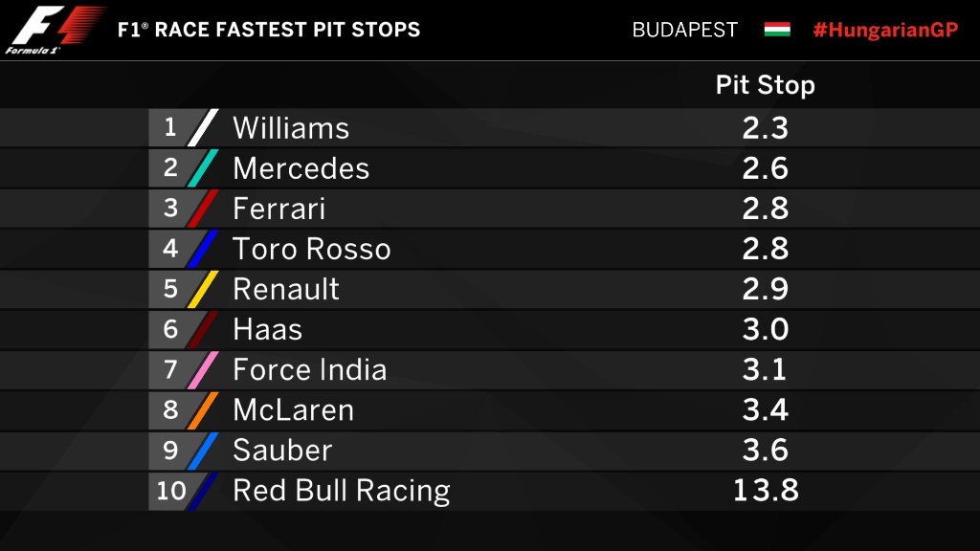Click the Pit Stop column header
980x551 pixels.
(x=765, y=85)
